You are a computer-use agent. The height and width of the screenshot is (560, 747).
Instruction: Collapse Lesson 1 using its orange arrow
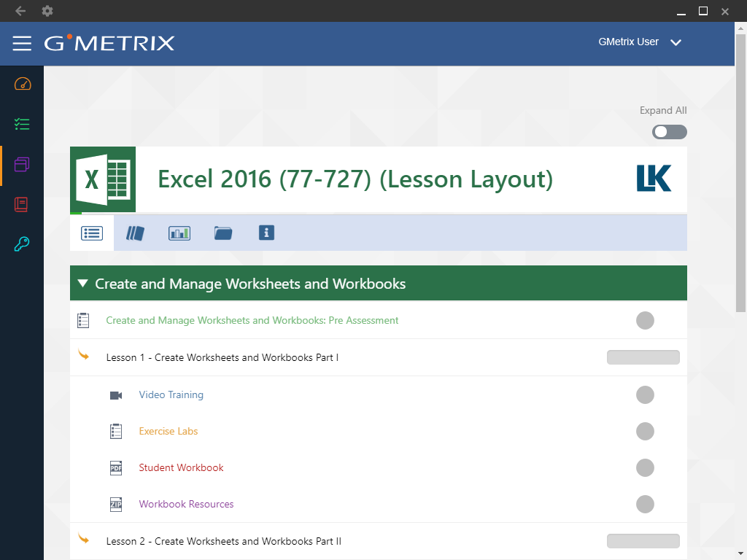[84, 355]
